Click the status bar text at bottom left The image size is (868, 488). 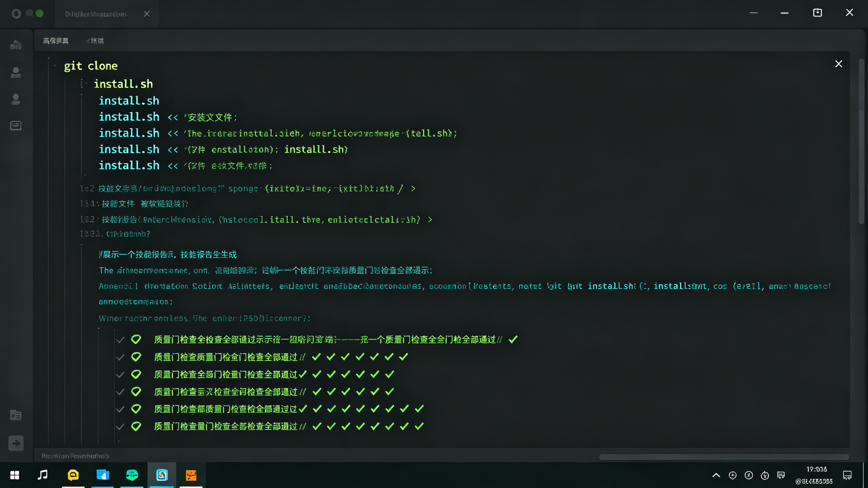coord(75,456)
